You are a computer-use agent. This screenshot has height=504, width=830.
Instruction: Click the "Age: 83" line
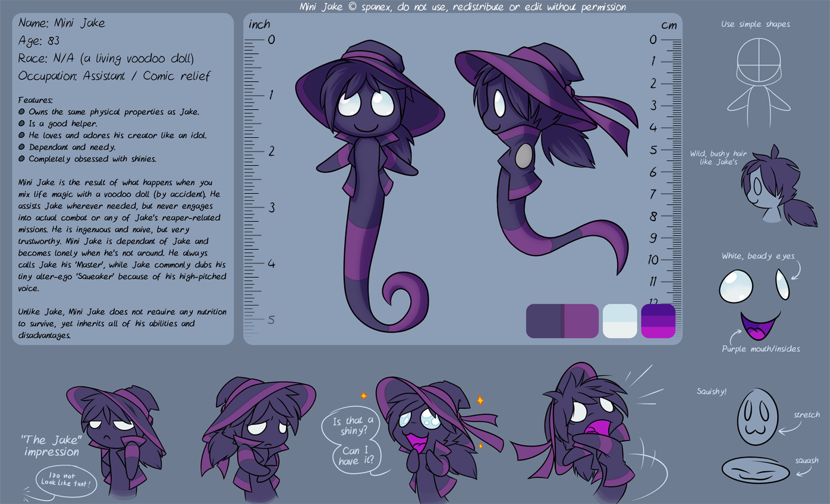pyautogui.click(x=39, y=41)
